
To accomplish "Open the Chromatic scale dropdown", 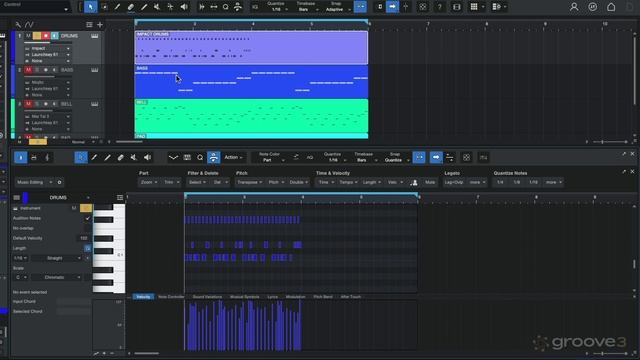I will pyautogui.click(x=56, y=278).
